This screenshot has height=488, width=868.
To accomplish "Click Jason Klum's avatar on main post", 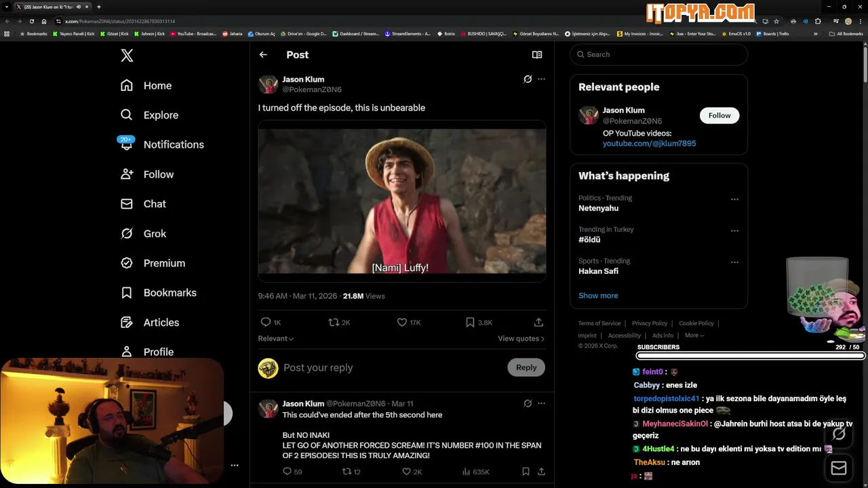I will (268, 85).
